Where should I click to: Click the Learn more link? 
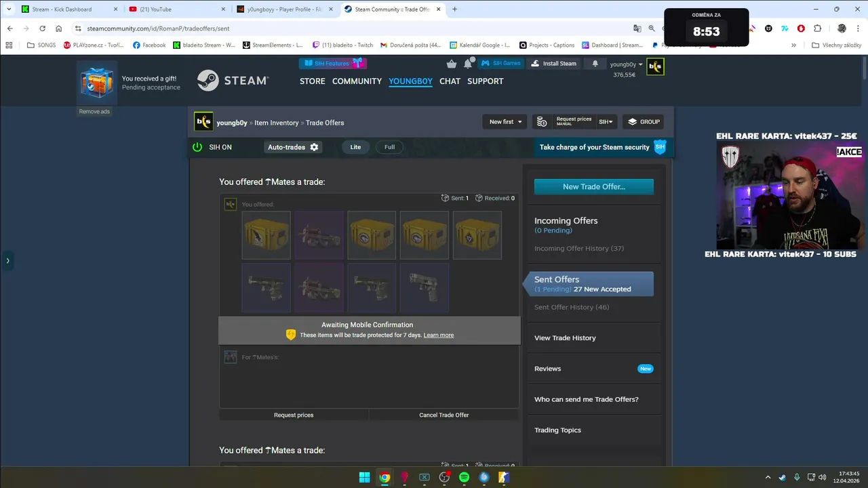pyautogui.click(x=439, y=335)
